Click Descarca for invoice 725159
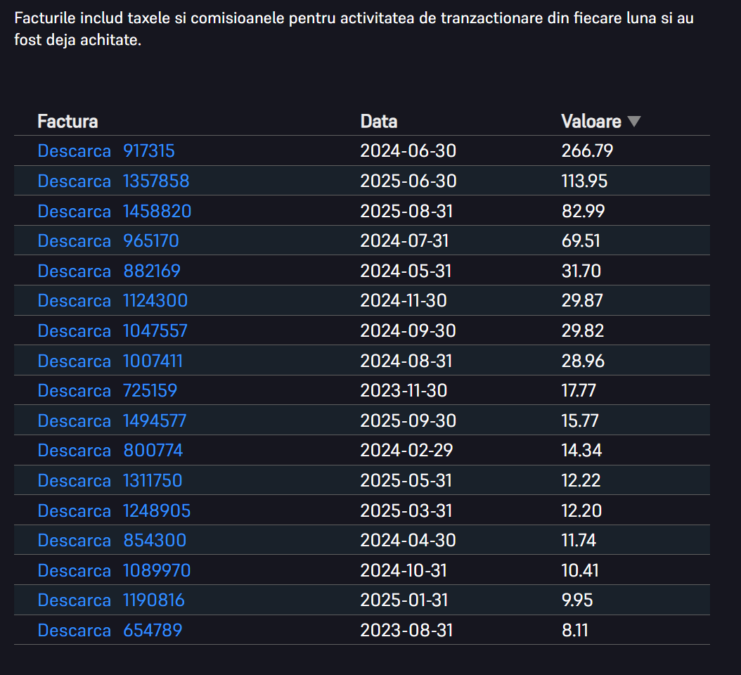 (74, 391)
